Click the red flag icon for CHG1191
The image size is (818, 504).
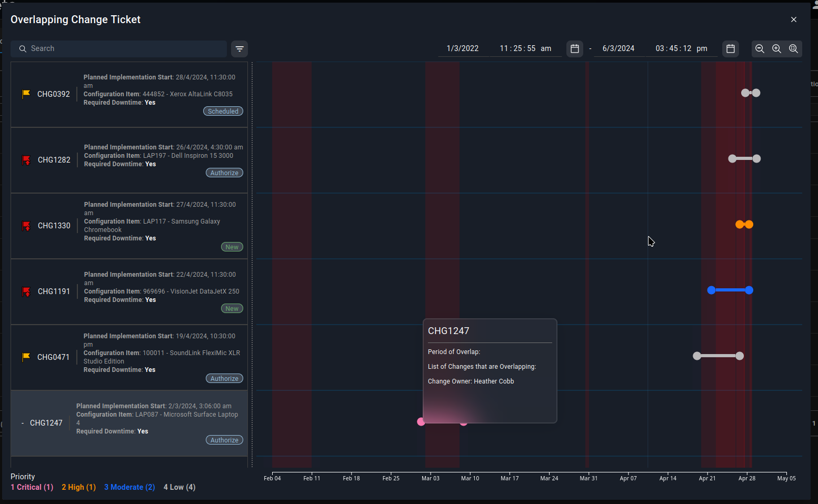[x=26, y=291]
